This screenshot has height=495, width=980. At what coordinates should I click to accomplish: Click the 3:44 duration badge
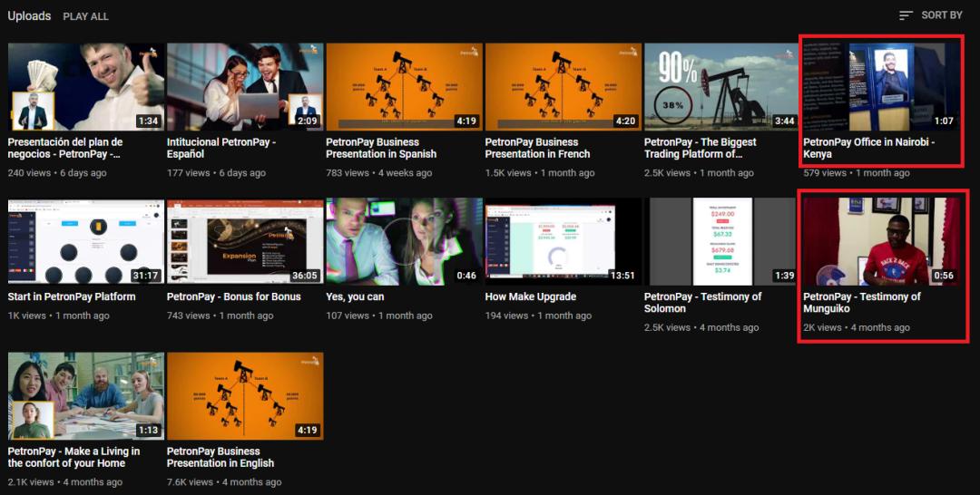tap(785, 121)
